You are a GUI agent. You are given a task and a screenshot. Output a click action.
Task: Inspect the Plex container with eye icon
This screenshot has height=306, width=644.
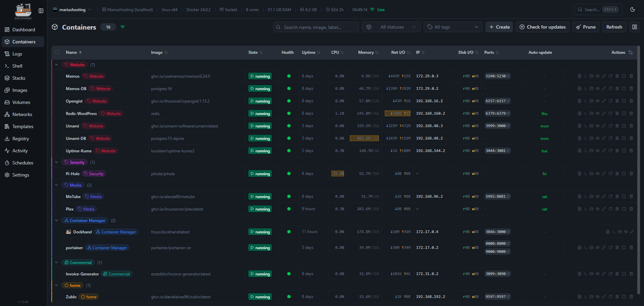[x=598, y=209]
